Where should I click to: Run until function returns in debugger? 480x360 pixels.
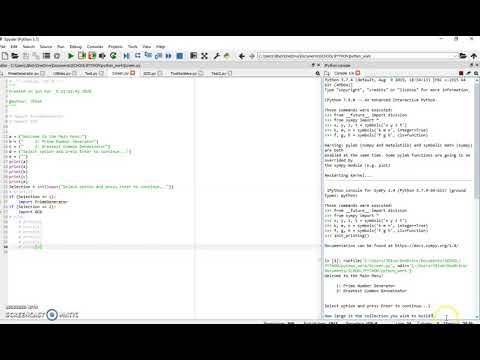[x=158, y=56]
